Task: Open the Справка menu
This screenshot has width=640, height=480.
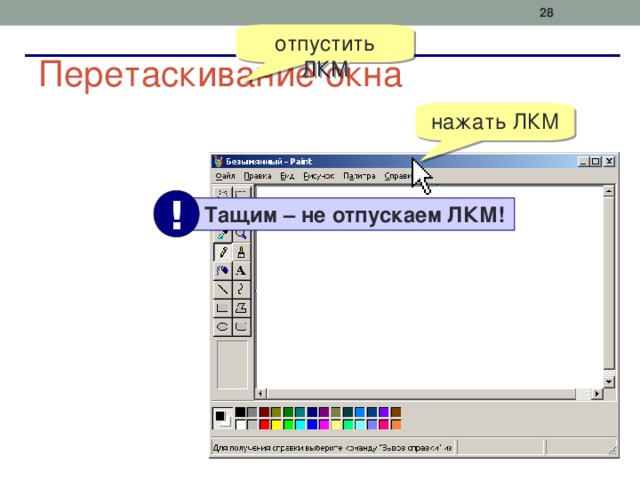Action: [x=398, y=176]
